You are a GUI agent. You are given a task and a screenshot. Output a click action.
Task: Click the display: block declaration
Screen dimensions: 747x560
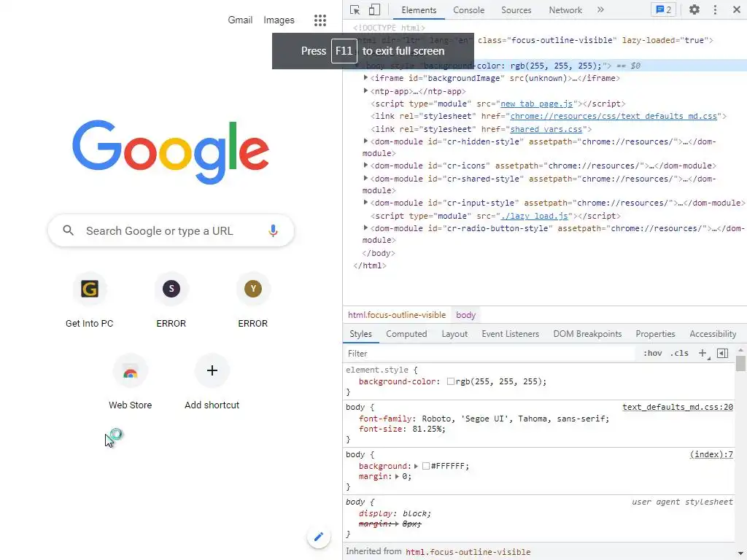coord(395,514)
